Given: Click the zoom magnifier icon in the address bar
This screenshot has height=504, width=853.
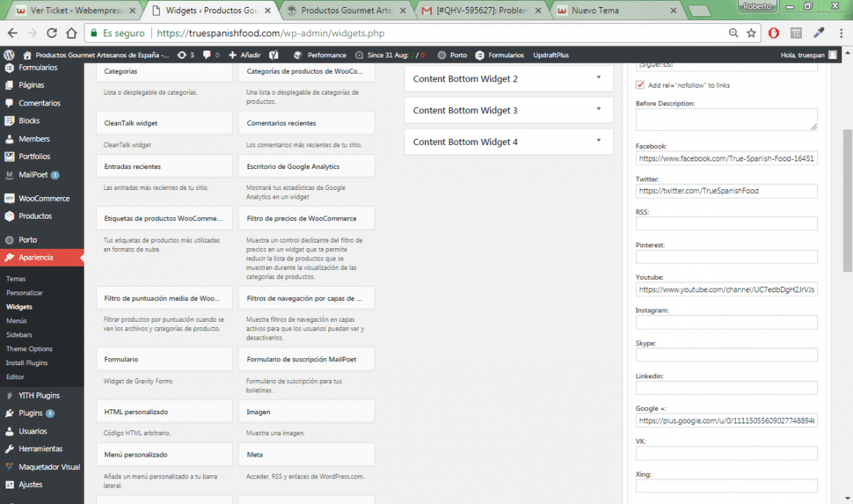Looking at the screenshot, I should 734,33.
